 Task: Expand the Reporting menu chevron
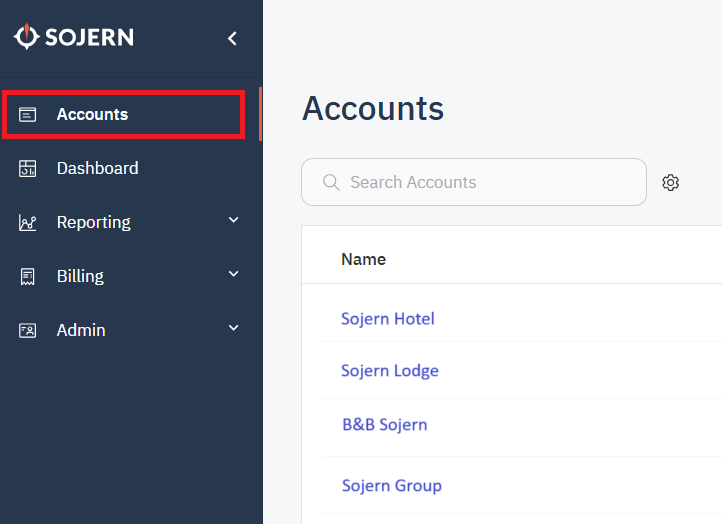point(233,220)
